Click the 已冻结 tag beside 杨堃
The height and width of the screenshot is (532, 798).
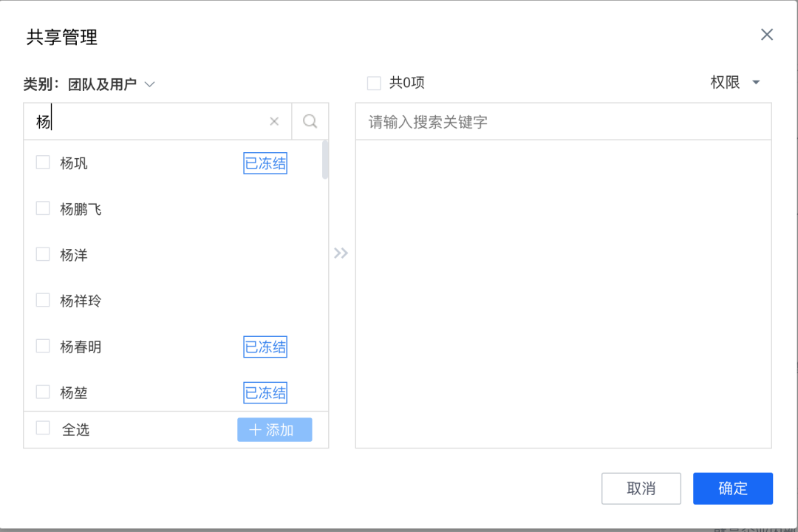[x=265, y=392]
